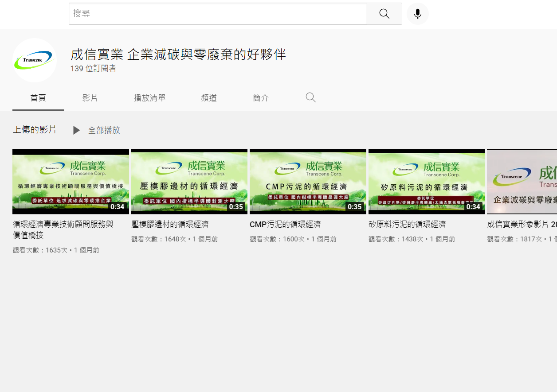Click video title CMP污泥的循環經濟

(x=285, y=225)
